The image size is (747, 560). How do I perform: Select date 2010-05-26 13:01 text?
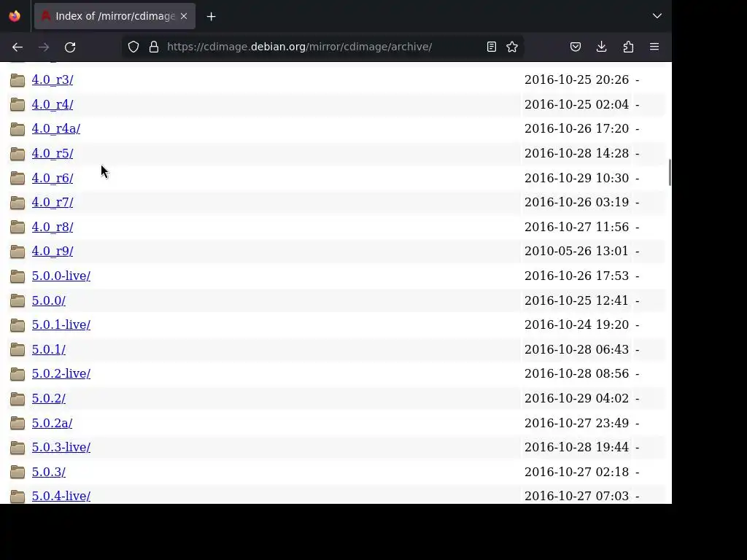click(x=576, y=251)
